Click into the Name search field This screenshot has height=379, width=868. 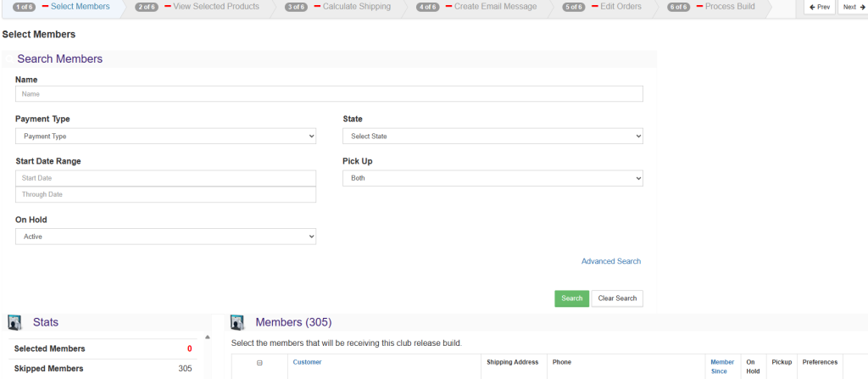pos(329,94)
